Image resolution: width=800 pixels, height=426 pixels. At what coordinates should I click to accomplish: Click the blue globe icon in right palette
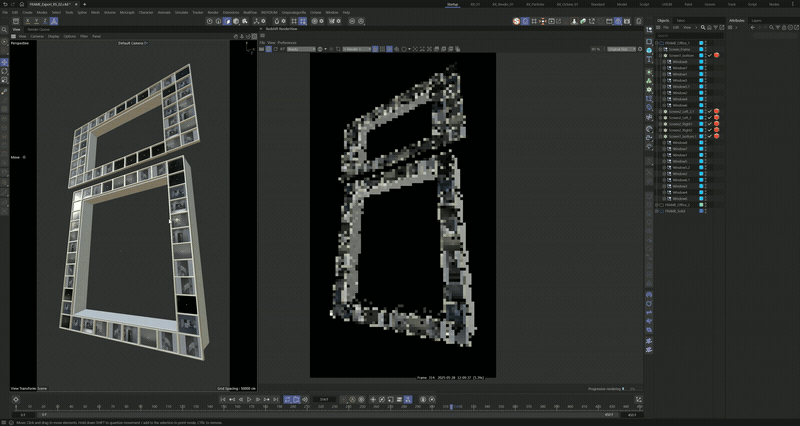[x=649, y=51]
